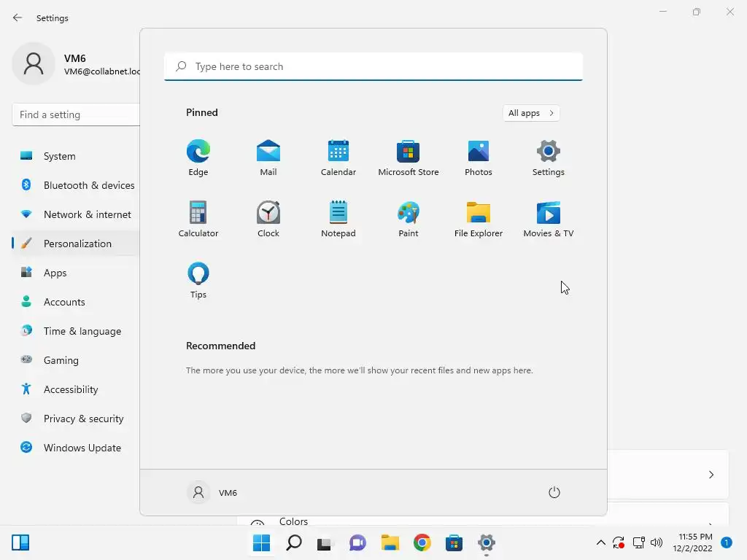Click the volume speaker icon
The width and height of the screenshot is (747, 560).
click(657, 542)
